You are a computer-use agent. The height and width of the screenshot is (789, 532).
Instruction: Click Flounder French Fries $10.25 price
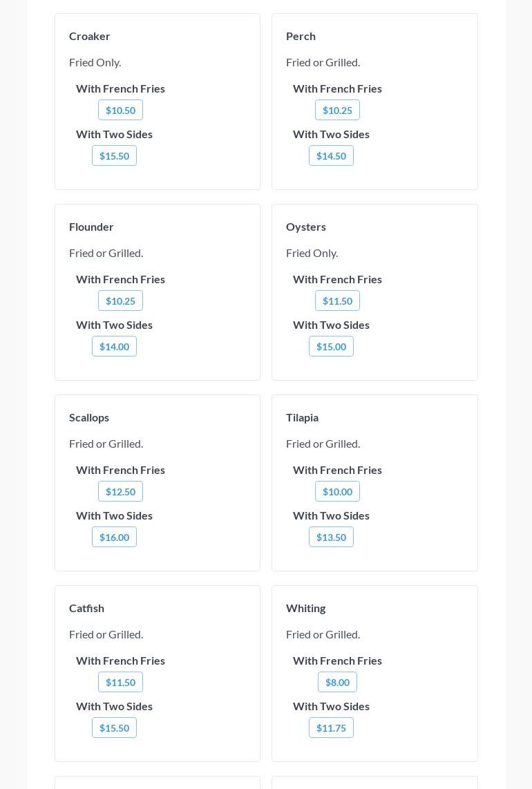coord(120,301)
